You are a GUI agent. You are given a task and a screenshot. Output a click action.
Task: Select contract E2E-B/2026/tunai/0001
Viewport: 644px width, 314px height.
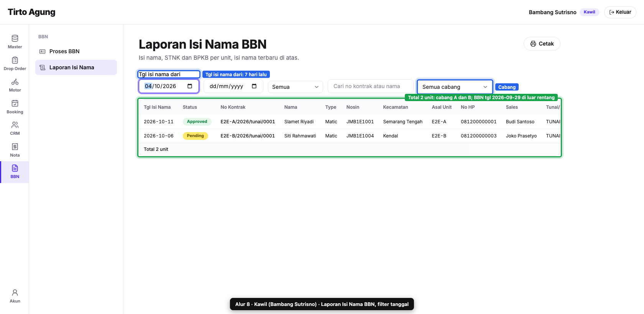pos(248,136)
